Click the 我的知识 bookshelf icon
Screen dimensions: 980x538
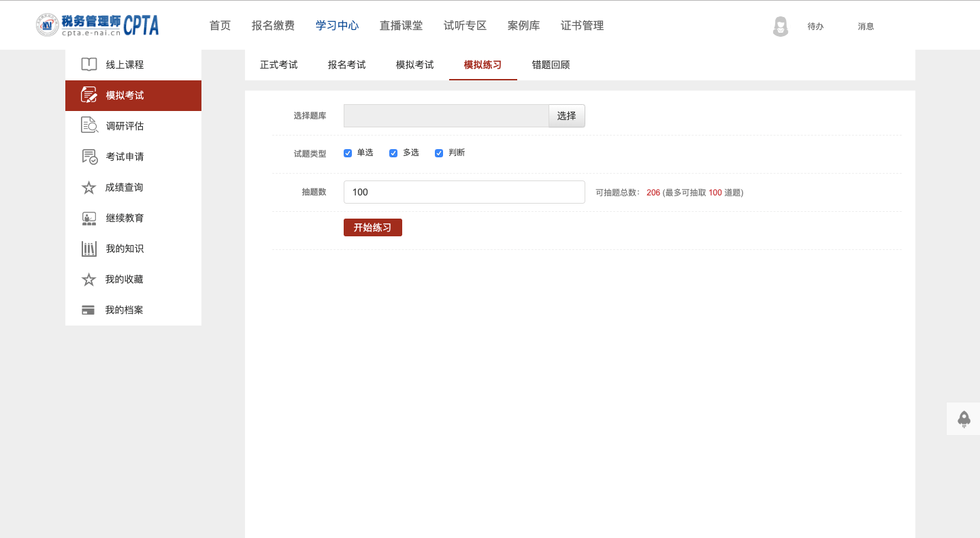[89, 249]
